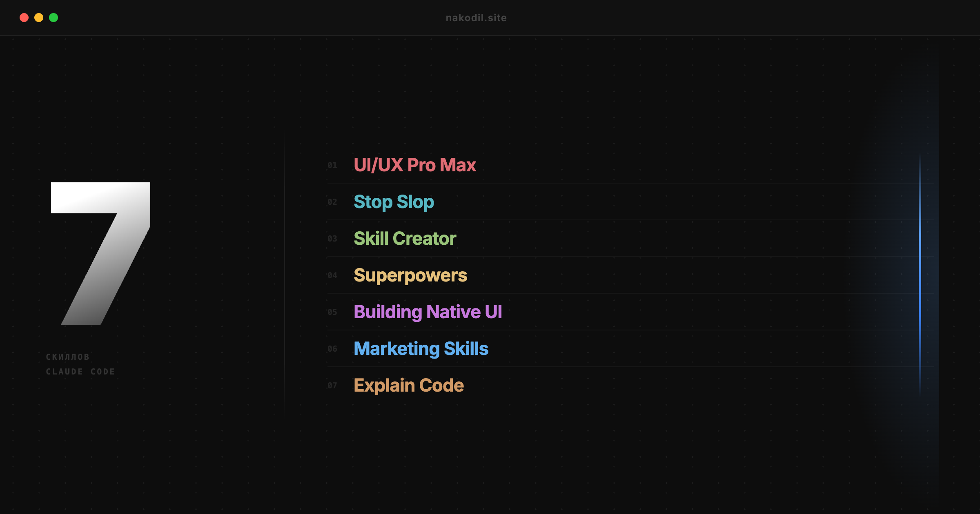The height and width of the screenshot is (514, 980).
Task: Choose Superpowers from the skills list
Action: pyautogui.click(x=410, y=275)
